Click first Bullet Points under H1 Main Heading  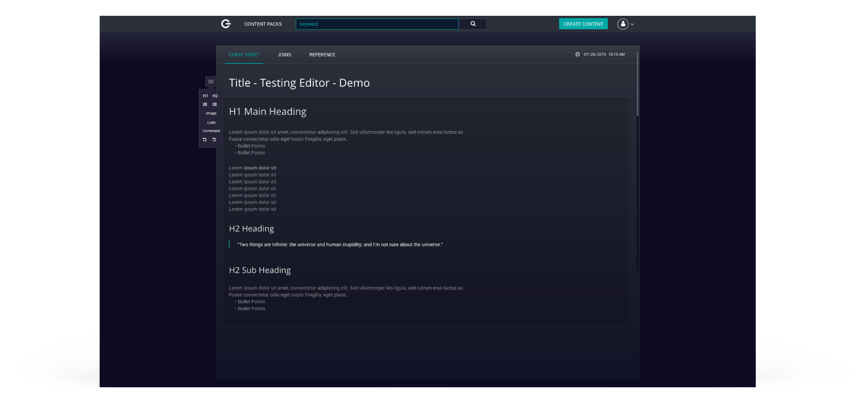click(x=251, y=146)
